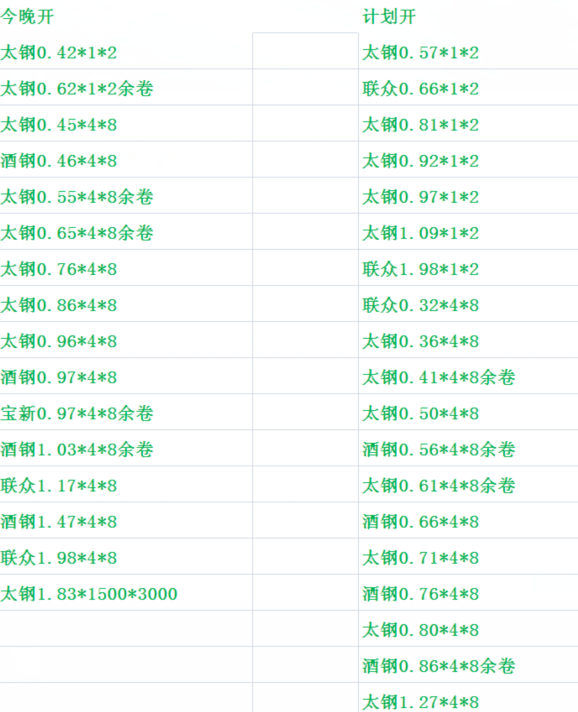This screenshot has height=712, width=578.
Task: Select cell 太钢0.62*1*2余卷
Action: [x=126, y=87]
